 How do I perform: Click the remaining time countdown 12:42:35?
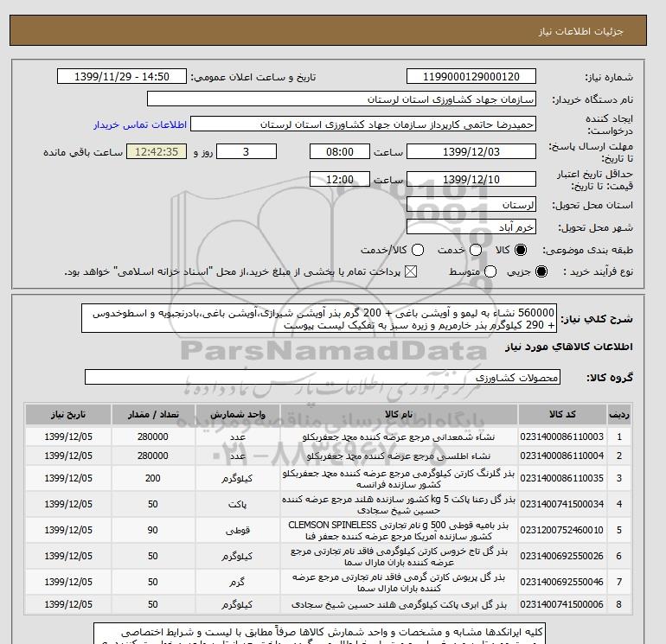coord(157,151)
